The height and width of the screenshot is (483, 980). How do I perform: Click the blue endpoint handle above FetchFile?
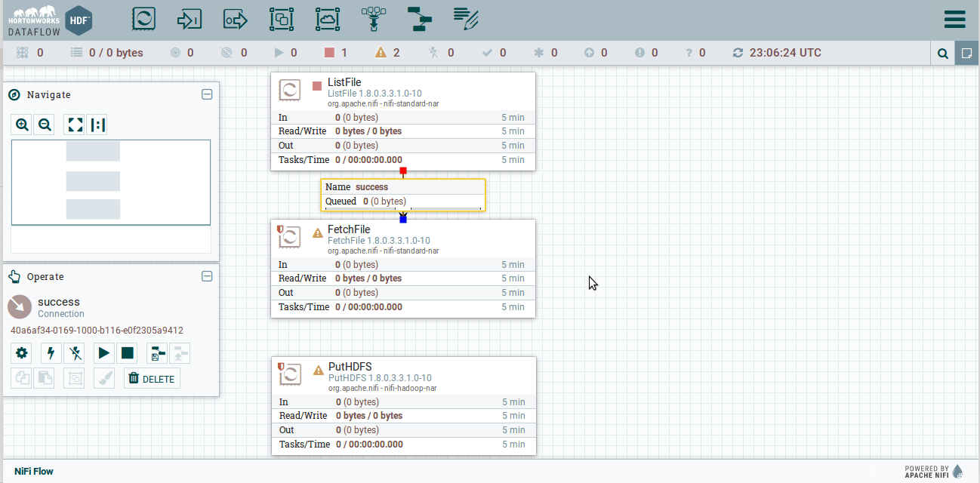click(x=403, y=220)
